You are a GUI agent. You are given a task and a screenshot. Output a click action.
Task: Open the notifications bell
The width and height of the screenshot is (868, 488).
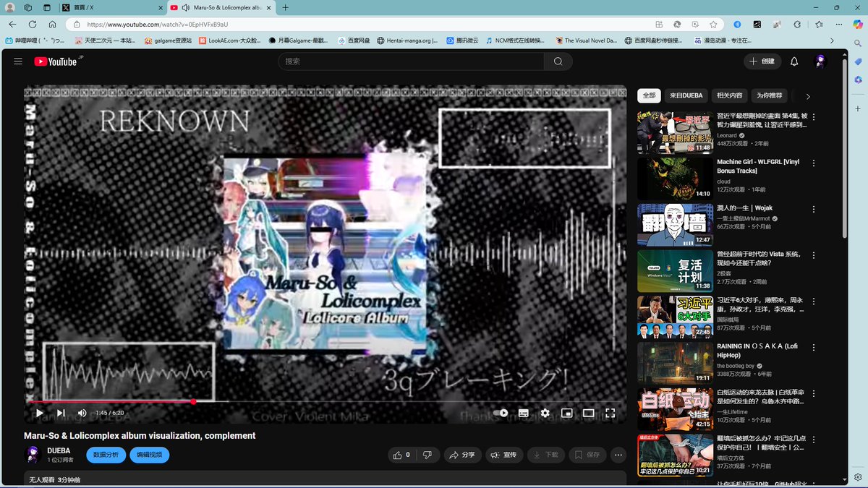[x=794, y=61]
